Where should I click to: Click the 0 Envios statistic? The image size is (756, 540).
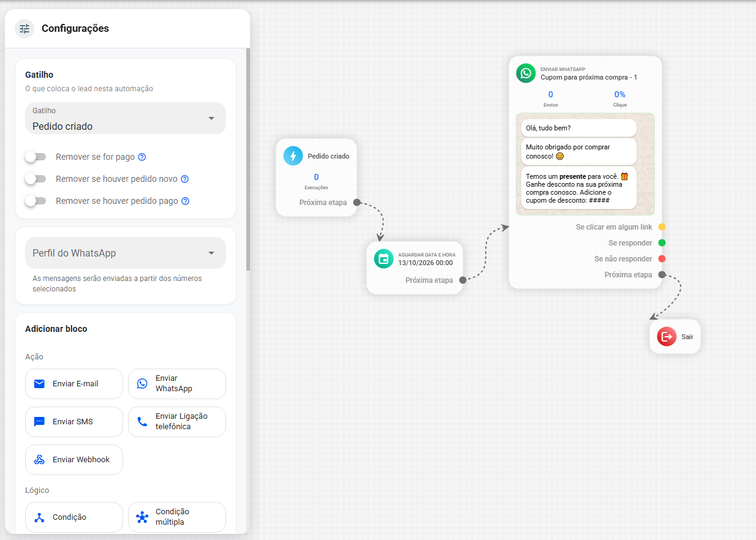tap(551, 99)
